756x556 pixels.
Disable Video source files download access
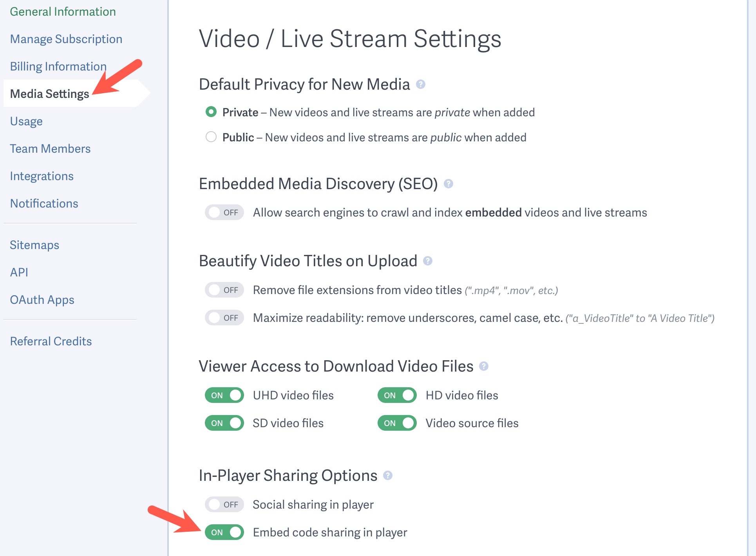tap(397, 423)
